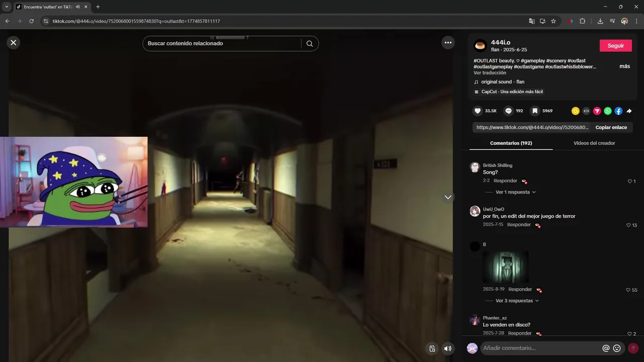
Task: Reply to British Shilling's 'Song?' comment
Action: (x=505, y=181)
